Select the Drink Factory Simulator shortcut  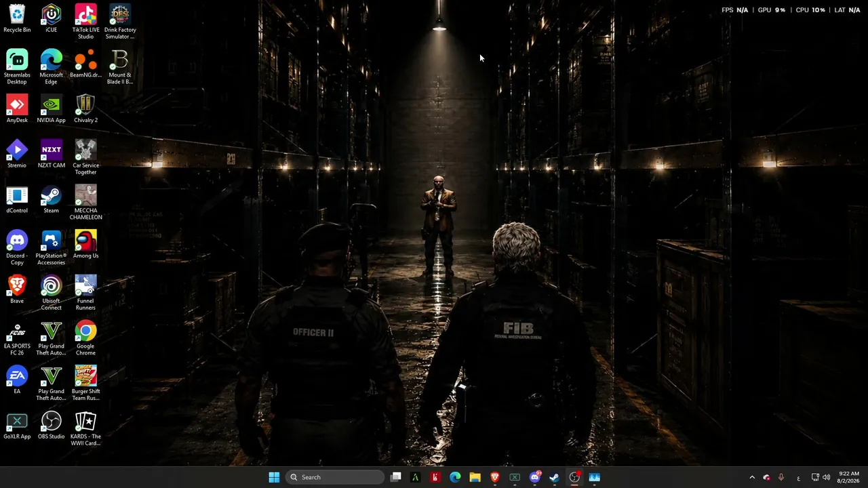click(x=120, y=22)
